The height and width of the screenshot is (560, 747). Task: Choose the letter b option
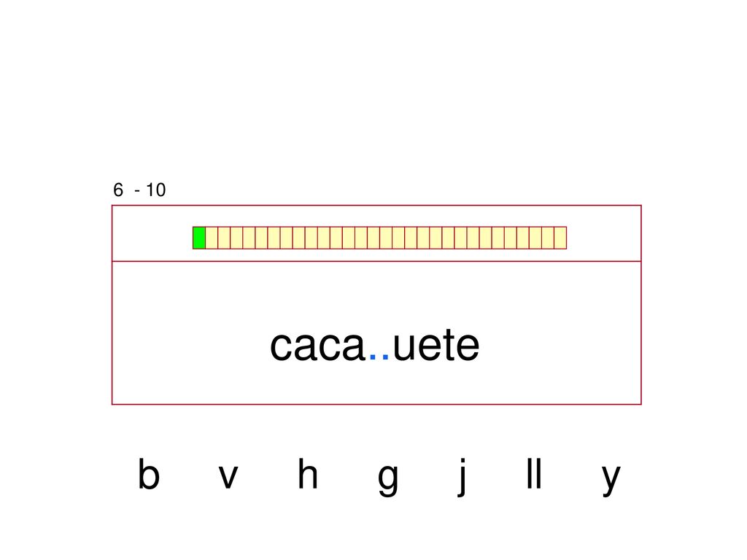click(149, 474)
